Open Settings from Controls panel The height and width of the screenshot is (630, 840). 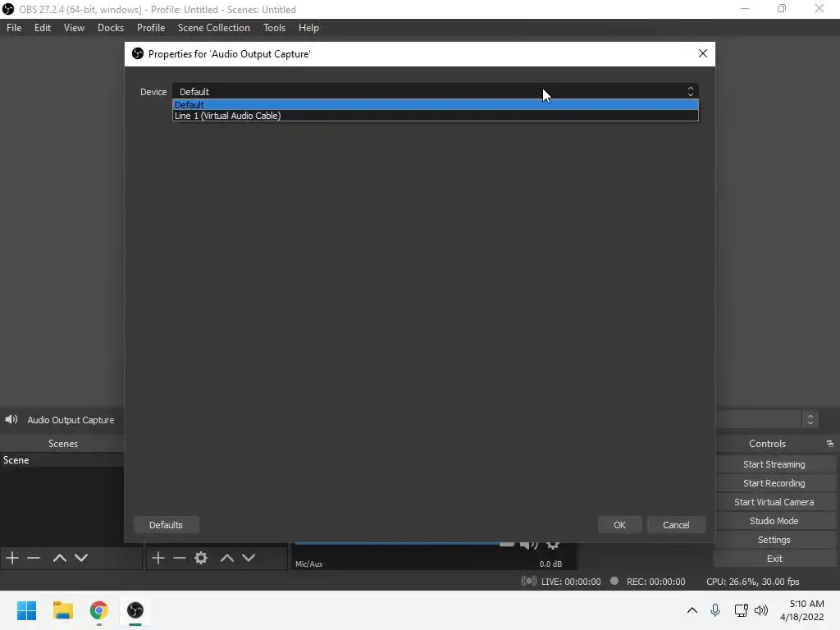(774, 540)
